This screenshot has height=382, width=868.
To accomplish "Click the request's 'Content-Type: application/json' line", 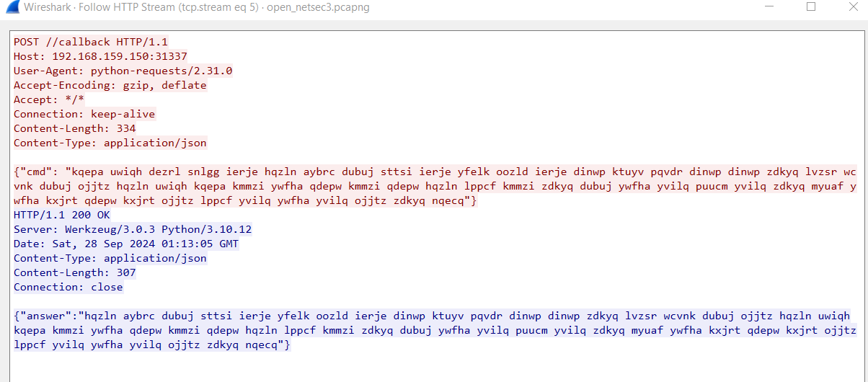I will pos(110,143).
